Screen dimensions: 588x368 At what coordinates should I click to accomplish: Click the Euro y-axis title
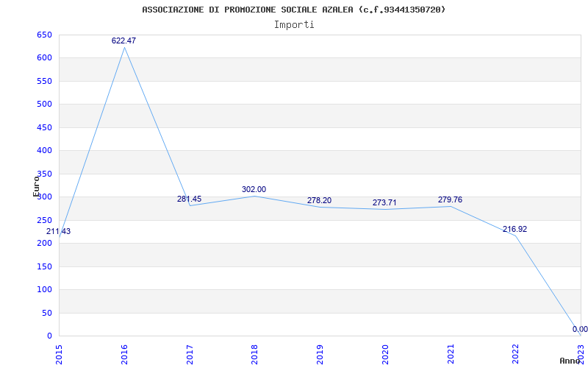(36, 185)
